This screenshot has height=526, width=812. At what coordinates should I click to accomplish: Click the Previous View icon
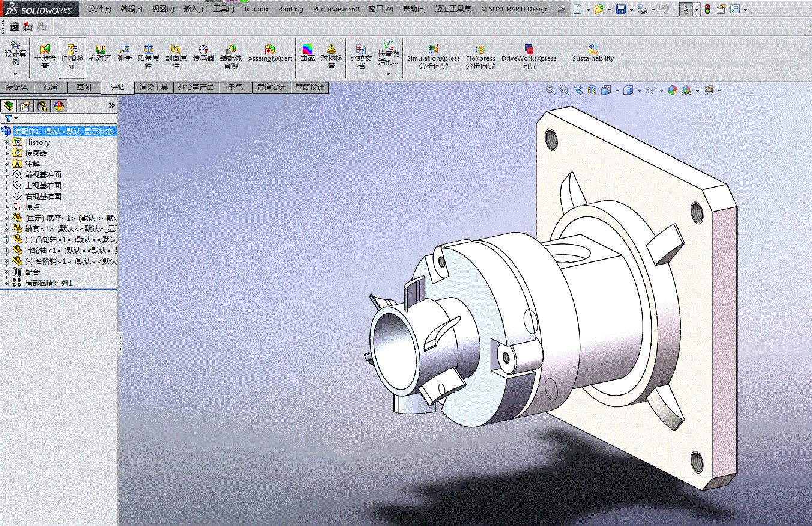coord(578,90)
